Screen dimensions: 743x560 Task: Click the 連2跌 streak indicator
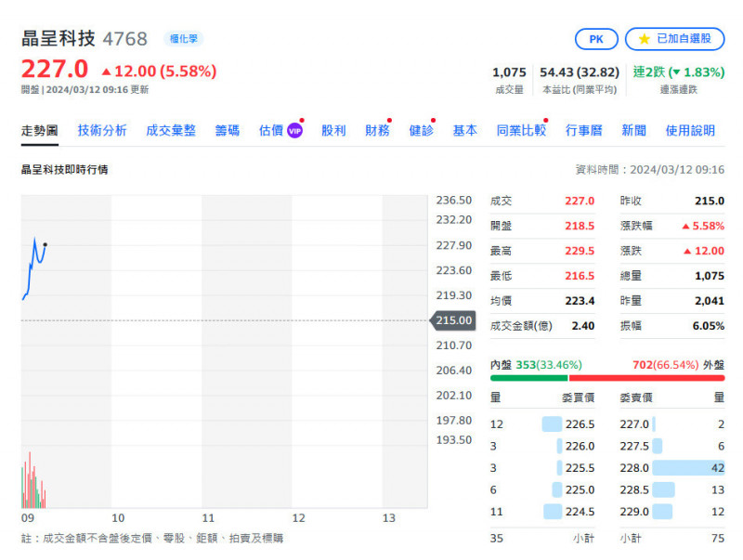coord(679,72)
